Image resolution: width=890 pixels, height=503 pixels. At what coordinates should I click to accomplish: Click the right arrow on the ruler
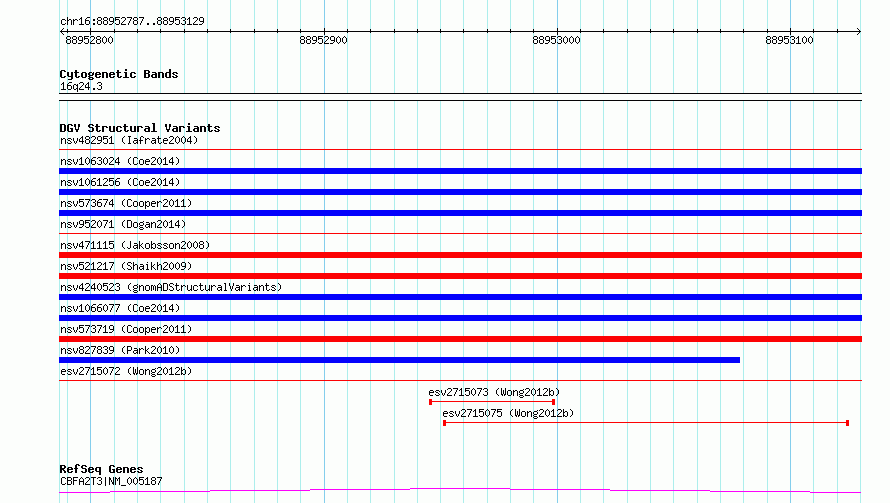tap(859, 31)
